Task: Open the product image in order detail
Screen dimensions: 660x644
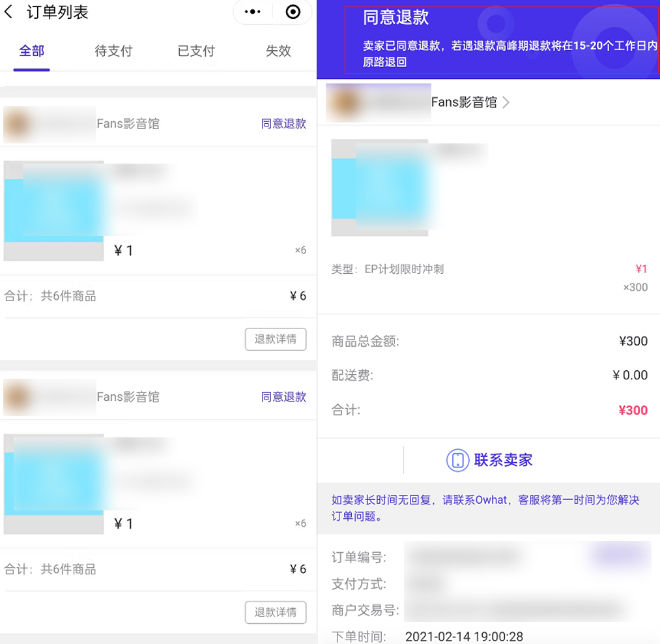Action: pos(380,188)
